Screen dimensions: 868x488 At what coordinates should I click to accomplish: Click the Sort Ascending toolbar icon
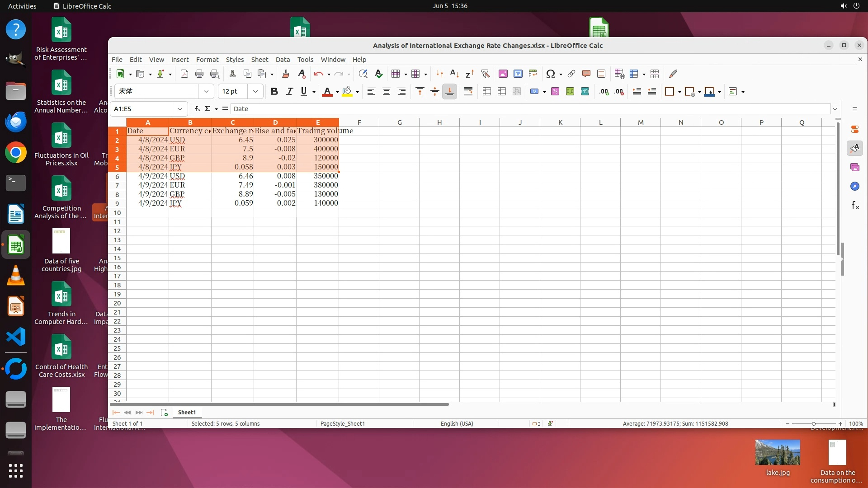coord(454,74)
